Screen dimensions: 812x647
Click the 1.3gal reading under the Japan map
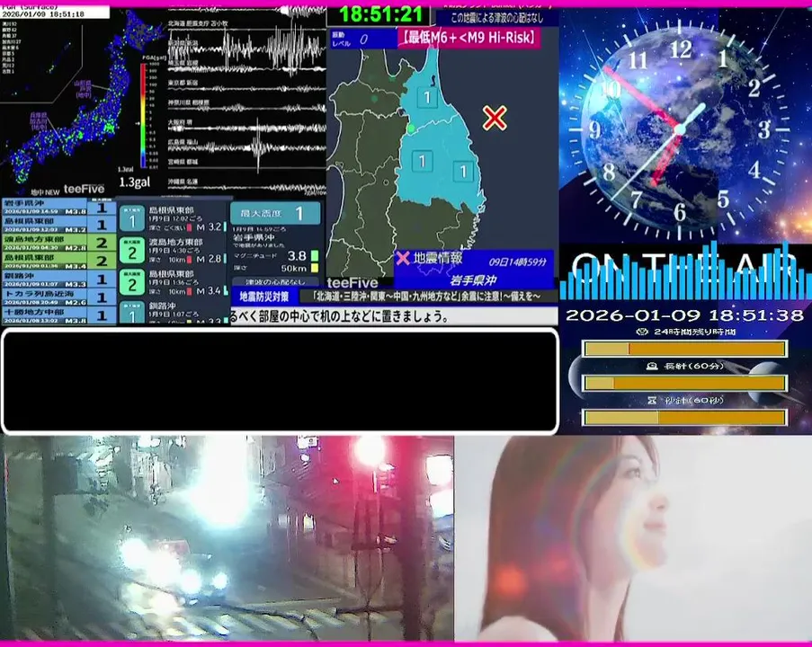tap(135, 182)
